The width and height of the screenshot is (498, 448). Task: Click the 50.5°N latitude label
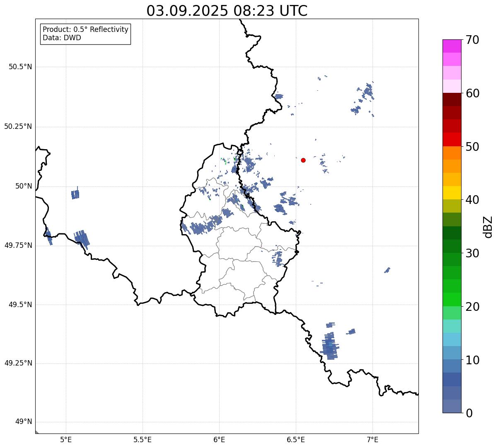(20, 67)
